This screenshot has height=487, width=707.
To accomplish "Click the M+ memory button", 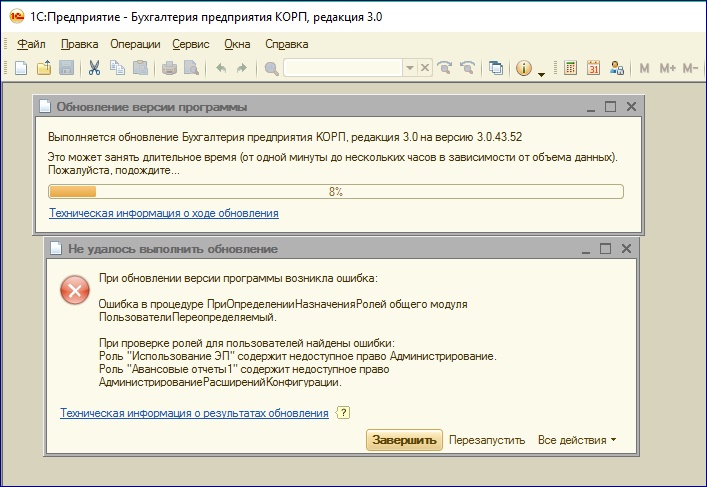I will coord(667,68).
